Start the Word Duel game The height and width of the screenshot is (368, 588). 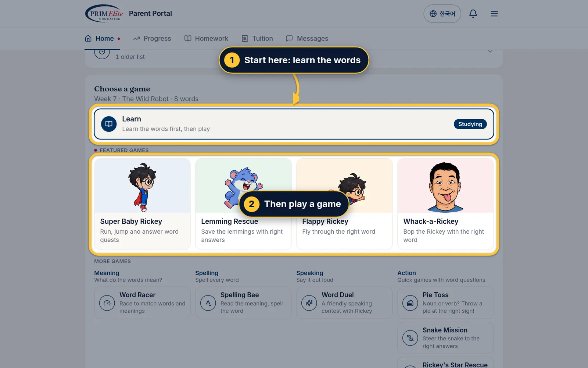tap(344, 303)
